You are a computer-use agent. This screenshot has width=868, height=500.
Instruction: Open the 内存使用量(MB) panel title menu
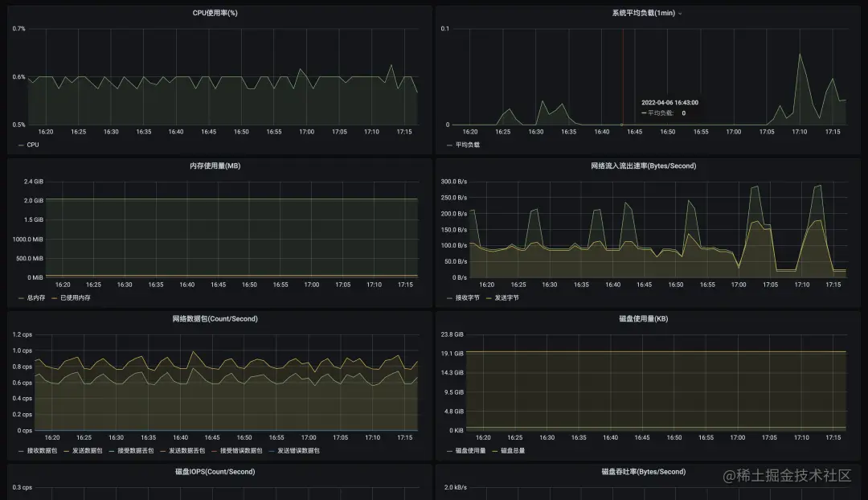[x=215, y=166]
